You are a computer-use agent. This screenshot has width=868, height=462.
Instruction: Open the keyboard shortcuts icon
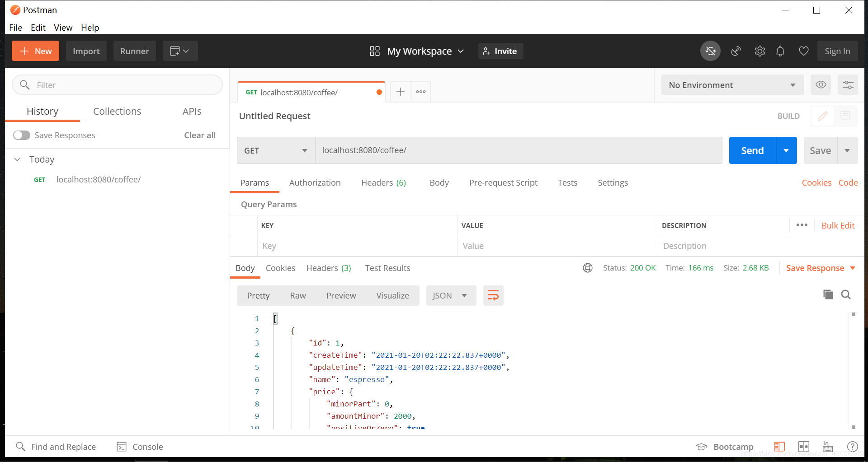point(828,447)
